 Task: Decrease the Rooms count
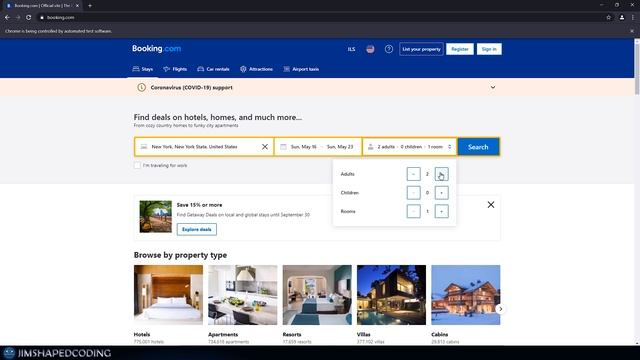[413, 211]
